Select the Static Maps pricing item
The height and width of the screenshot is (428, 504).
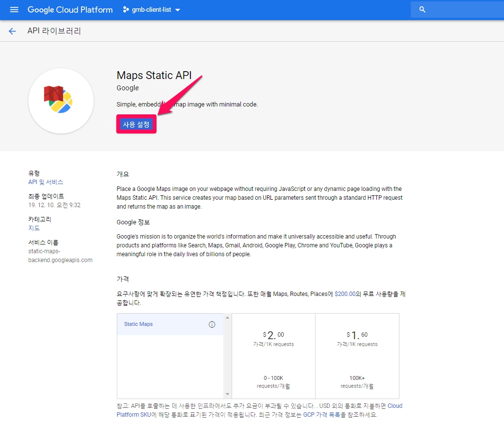point(162,324)
